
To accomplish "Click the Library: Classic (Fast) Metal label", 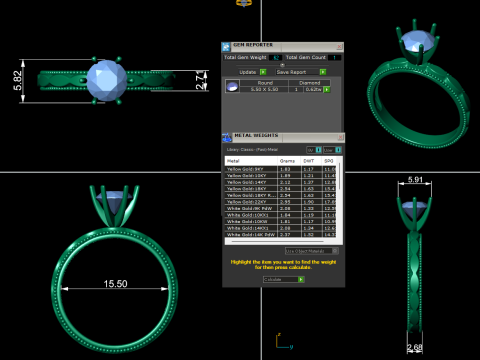I will coord(252,150).
